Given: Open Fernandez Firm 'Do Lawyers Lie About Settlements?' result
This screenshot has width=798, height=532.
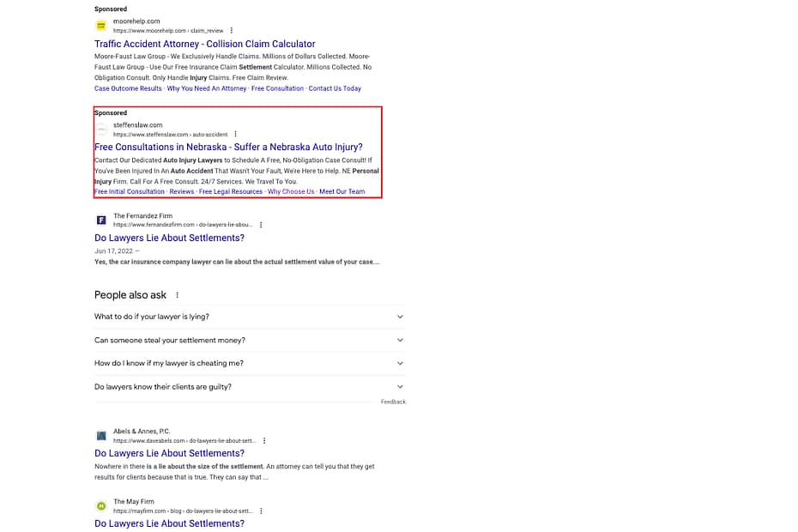Looking at the screenshot, I should 170,238.
